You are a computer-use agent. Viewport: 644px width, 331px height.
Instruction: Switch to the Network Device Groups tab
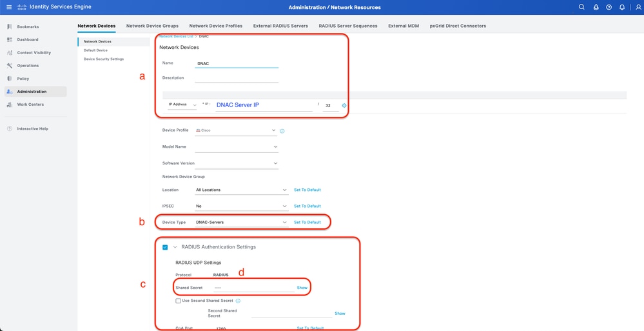(152, 26)
